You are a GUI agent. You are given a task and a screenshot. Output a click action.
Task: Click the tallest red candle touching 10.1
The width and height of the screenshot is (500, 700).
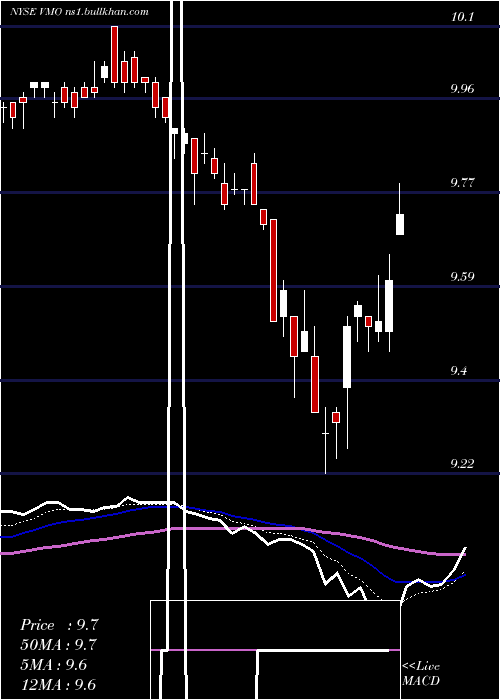coord(115,55)
